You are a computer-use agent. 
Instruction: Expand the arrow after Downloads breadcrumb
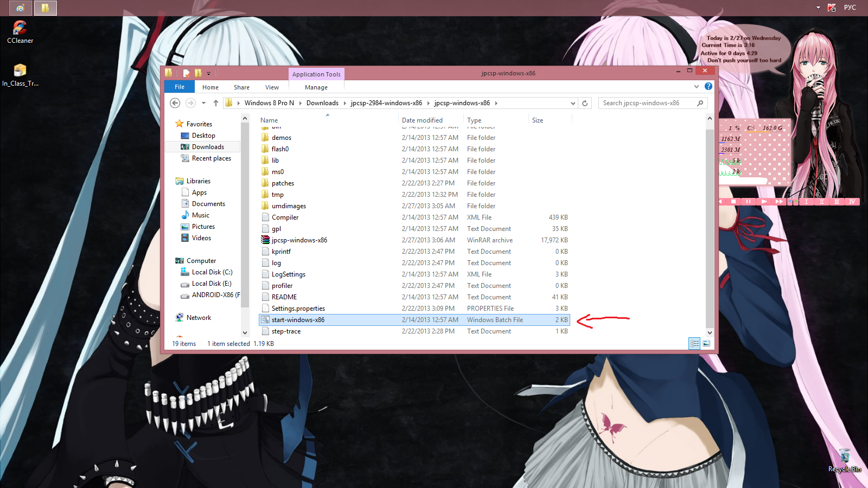pos(344,103)
